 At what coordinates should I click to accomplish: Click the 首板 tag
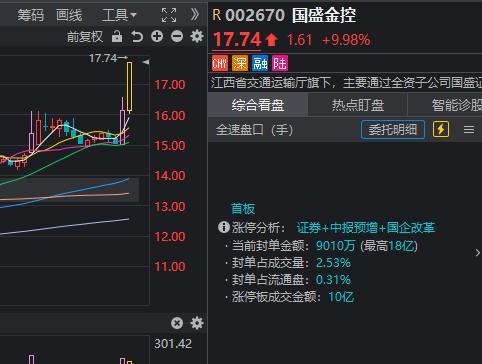click(x=243, y=209)
